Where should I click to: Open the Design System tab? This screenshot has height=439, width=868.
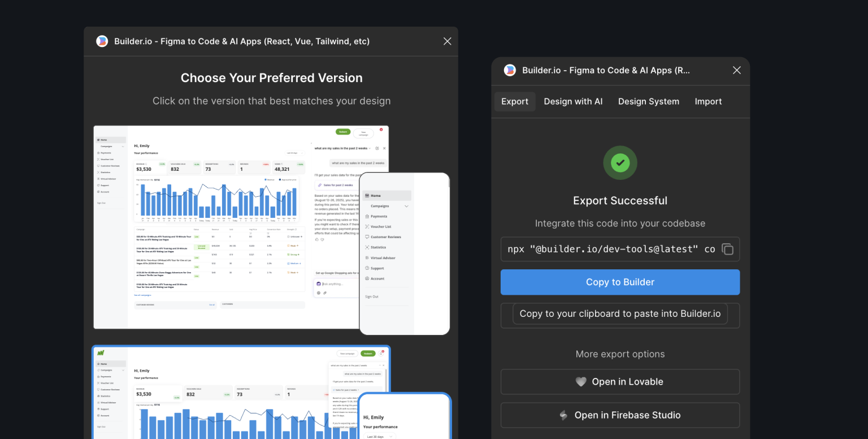point(649,102)
